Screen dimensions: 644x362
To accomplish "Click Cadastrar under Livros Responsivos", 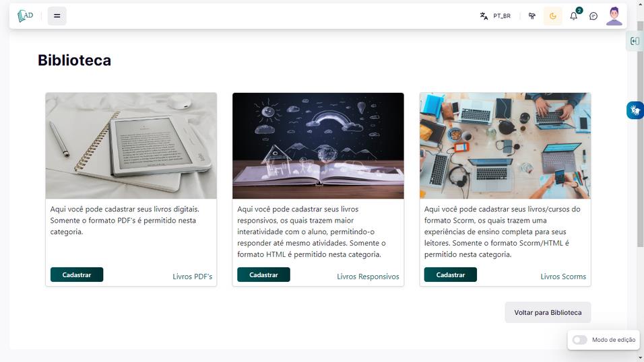I will [x=263, y=275].
